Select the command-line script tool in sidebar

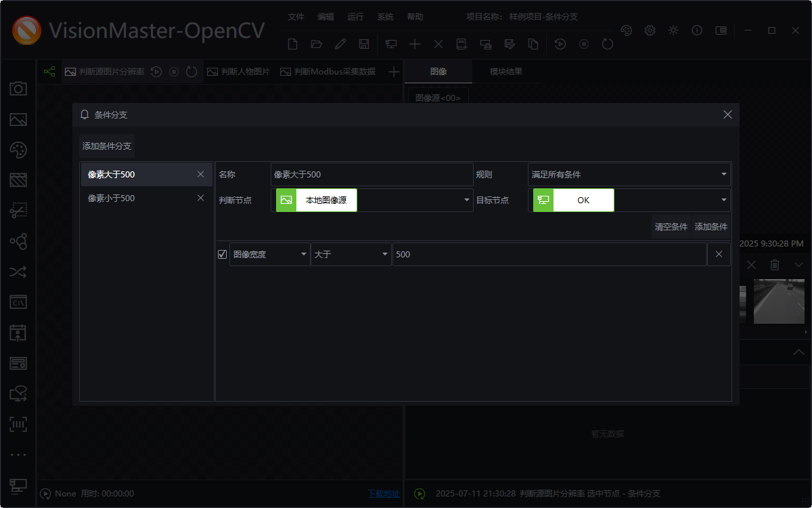tap(18, 301)
